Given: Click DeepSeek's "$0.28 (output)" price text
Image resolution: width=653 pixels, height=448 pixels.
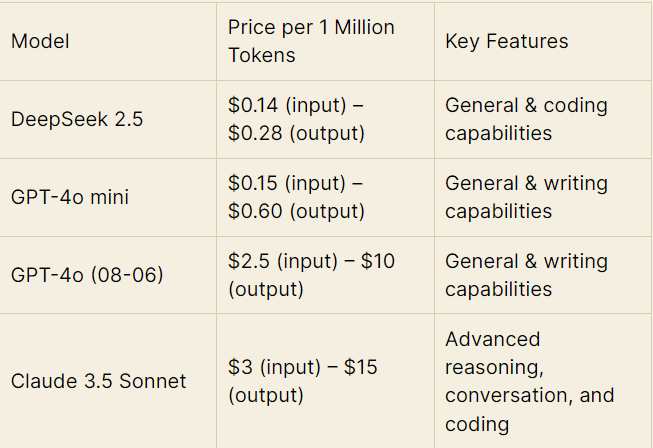Looking at the screenshot, I should pos(296,133).
